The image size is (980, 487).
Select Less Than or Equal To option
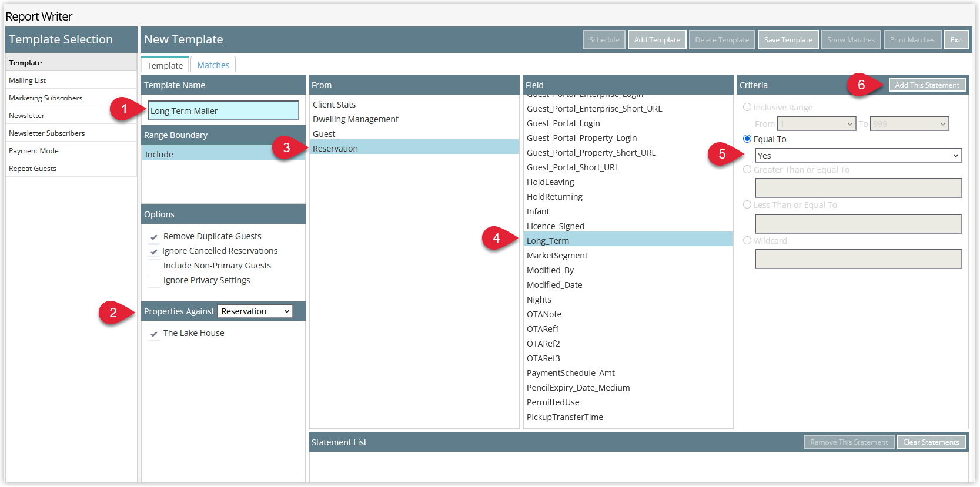747,205
